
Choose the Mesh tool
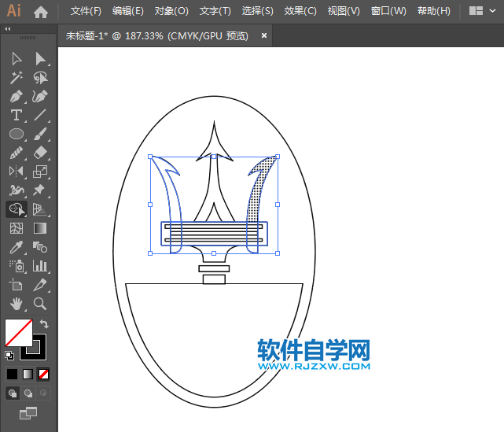tap(17, 228)
